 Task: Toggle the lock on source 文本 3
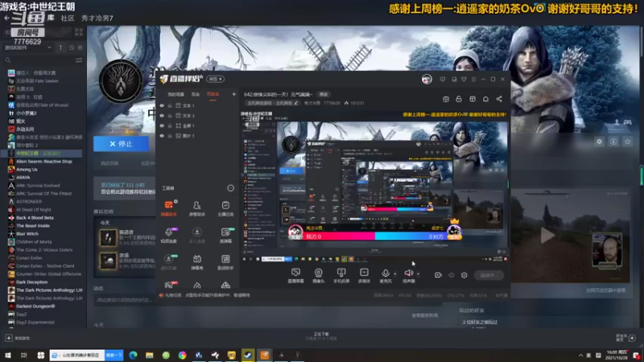pos(170,116)
